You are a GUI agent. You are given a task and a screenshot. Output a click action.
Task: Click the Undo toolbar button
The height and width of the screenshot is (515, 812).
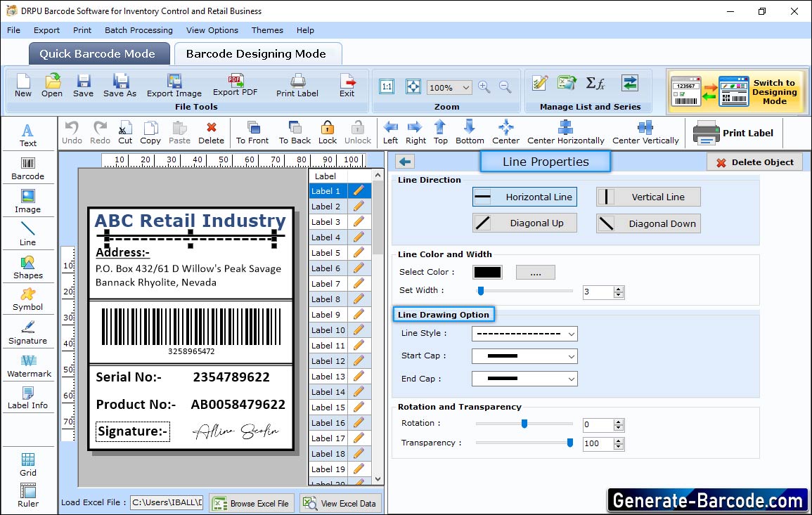click(x=72, y=133)
